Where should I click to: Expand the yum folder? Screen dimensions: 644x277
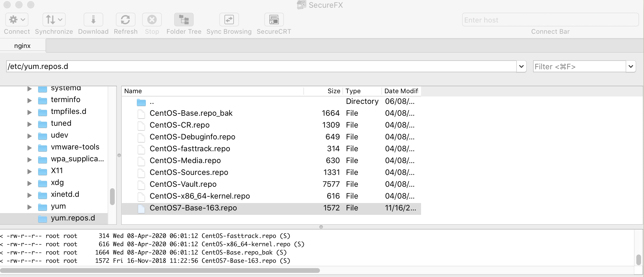pos(29,207)
